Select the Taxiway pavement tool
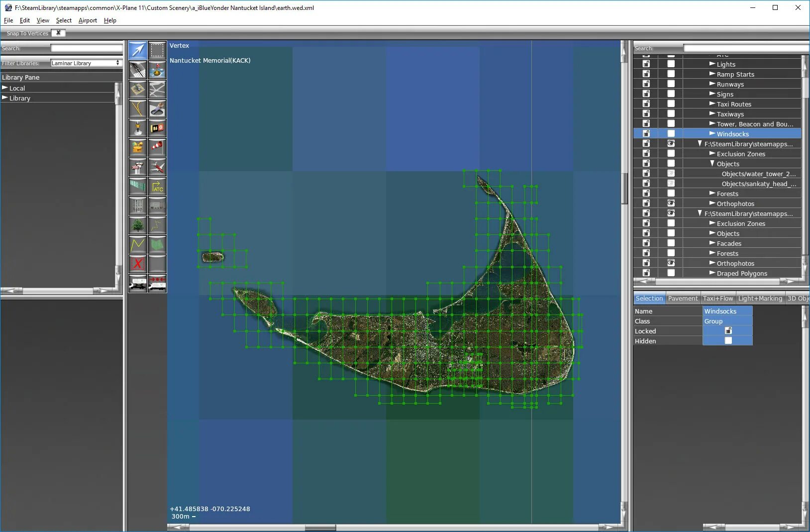This screenshot has height=532, width=810. [157, 89]
